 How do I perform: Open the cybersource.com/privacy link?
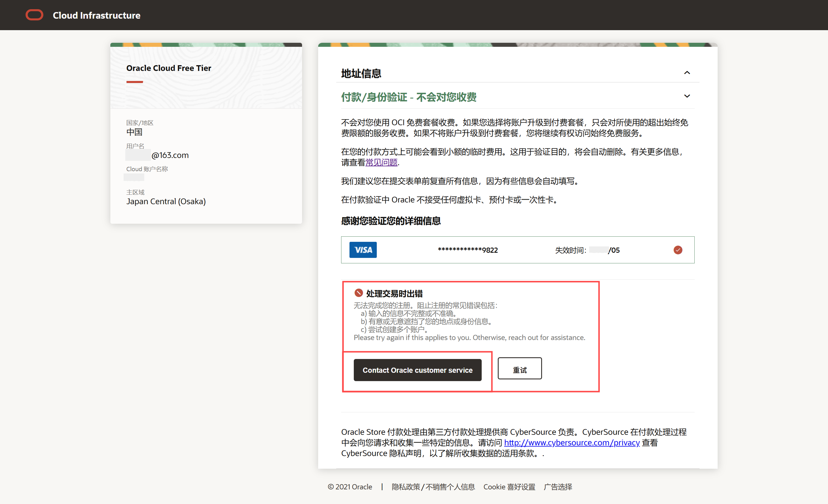point(572,443)
